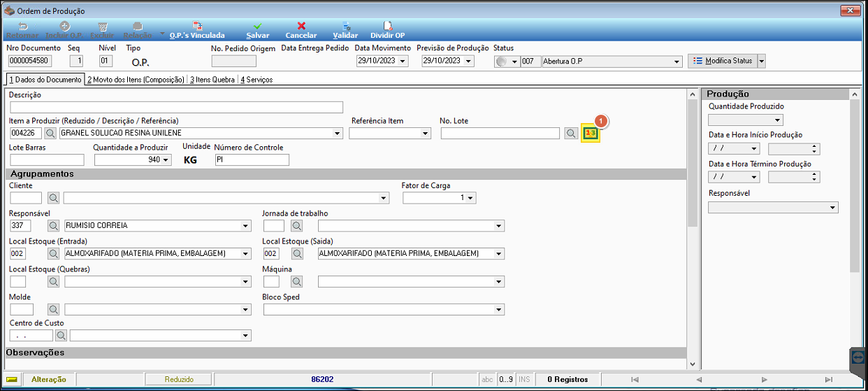The height and width of the screenshot is (391, 868).
Task: Click the Cancelar red X toolbar button
Action: point(301,30)
